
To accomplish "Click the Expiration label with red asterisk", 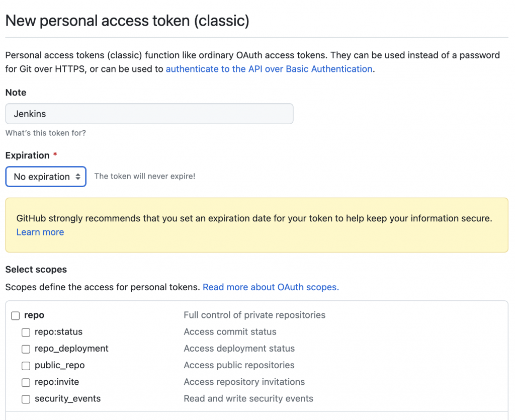I will (x=28, y=155).
